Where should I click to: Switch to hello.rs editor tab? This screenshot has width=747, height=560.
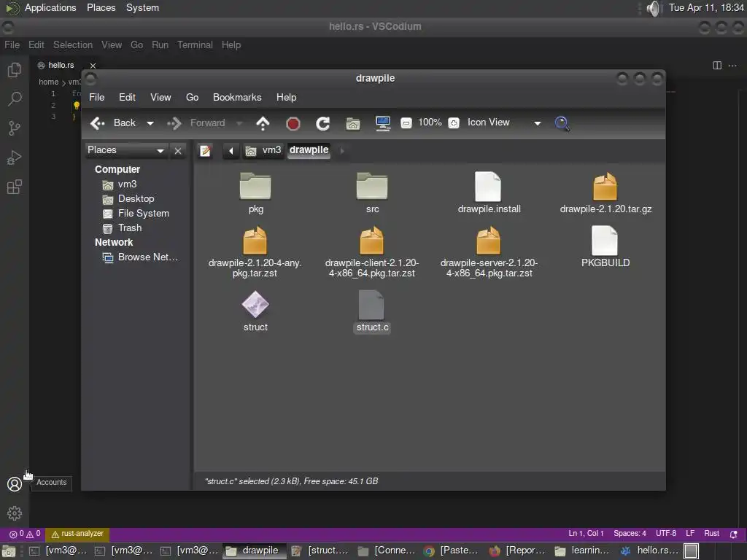(61, 65)
